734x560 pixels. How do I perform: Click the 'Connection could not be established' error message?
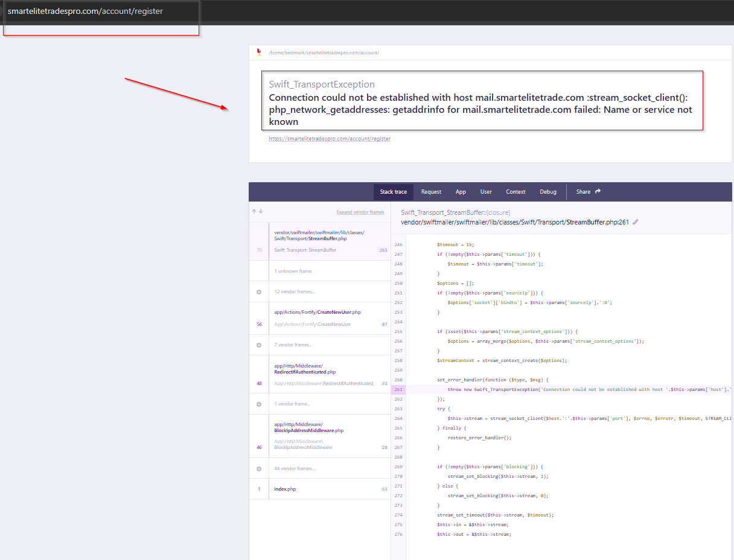(x=481, y=109)
